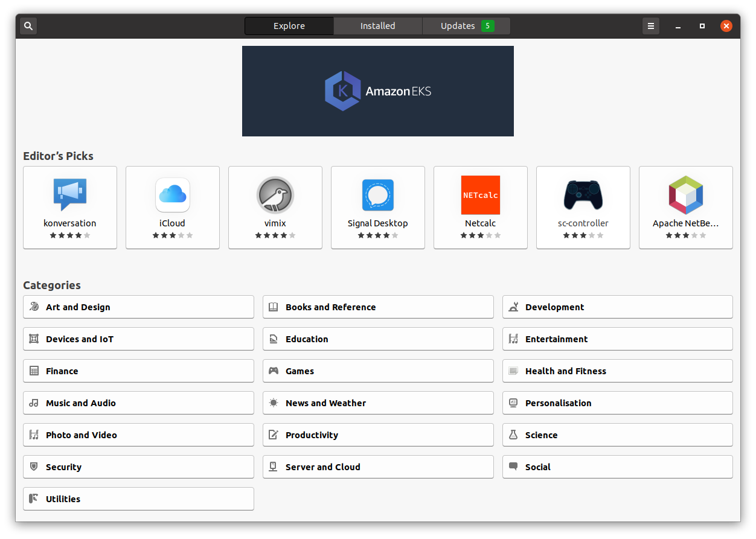The image size is (756, 539).
Task: Click the Personalisation monitor icon
Action: click(x=513, y=403)
